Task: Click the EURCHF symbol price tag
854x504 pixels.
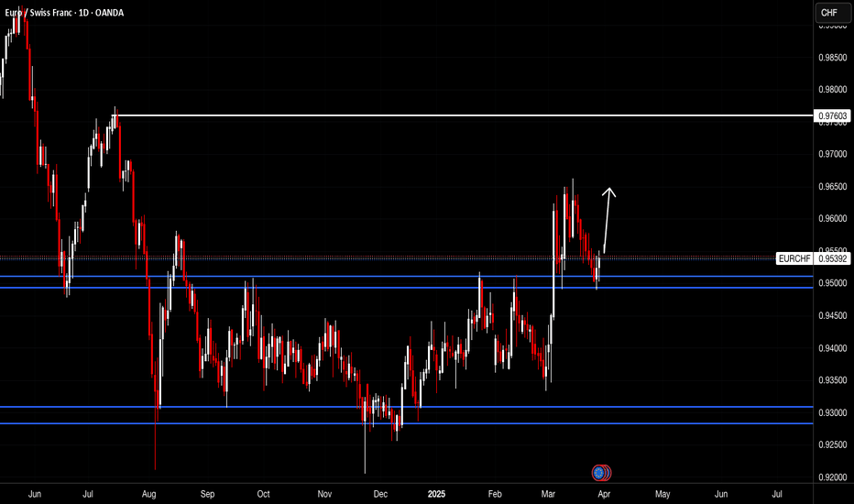Action: pyautogui.click(x=794, y=258)
